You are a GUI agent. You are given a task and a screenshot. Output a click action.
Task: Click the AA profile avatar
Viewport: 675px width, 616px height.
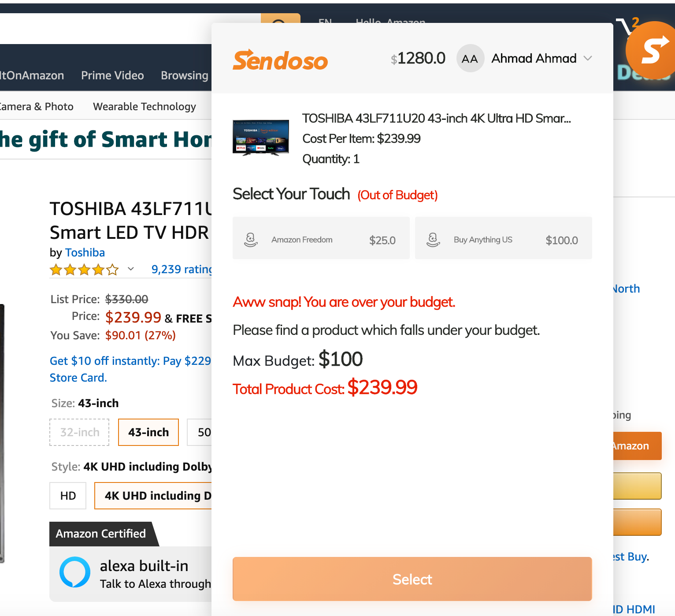(470, 58)
